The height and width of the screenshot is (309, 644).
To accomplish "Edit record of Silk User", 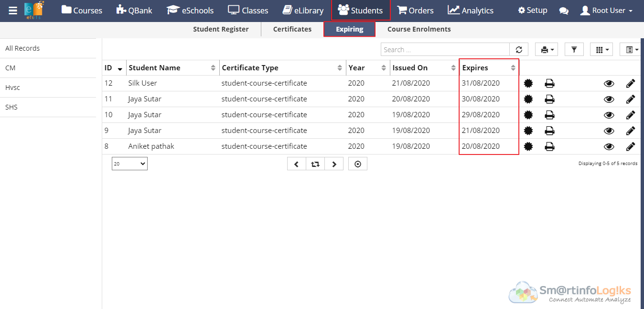I will [x=631, y=83].
